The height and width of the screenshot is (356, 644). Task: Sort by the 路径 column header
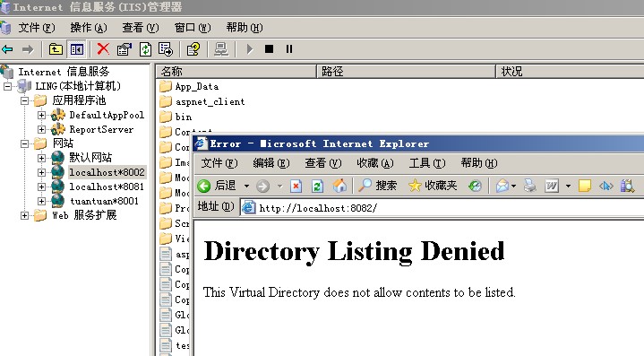407,72
